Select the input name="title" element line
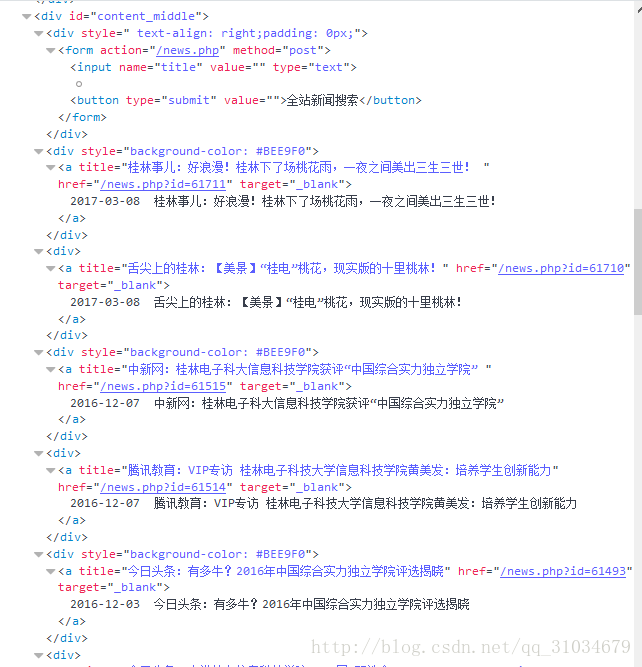This screenshot has width=642, height=667. coord(214,67)
